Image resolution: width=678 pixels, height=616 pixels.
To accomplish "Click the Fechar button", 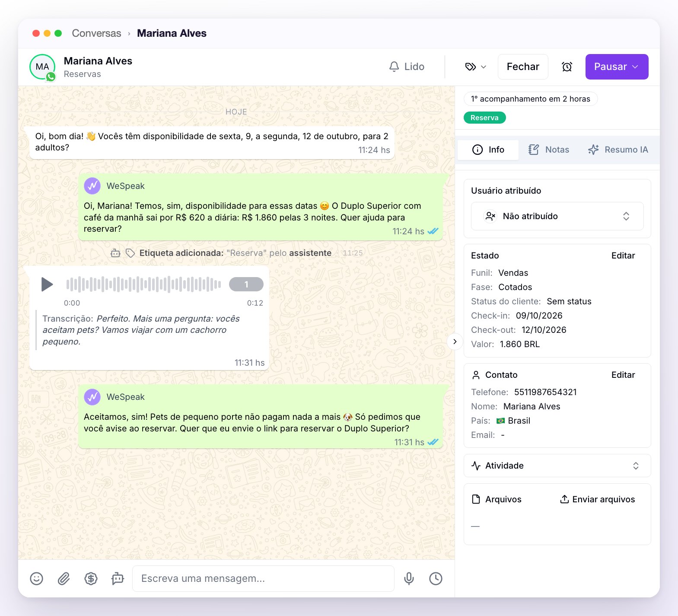I will coord(523,67).
